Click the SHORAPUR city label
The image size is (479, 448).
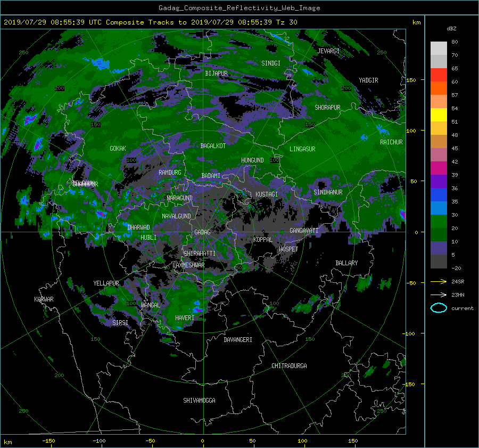pos(327,108)
